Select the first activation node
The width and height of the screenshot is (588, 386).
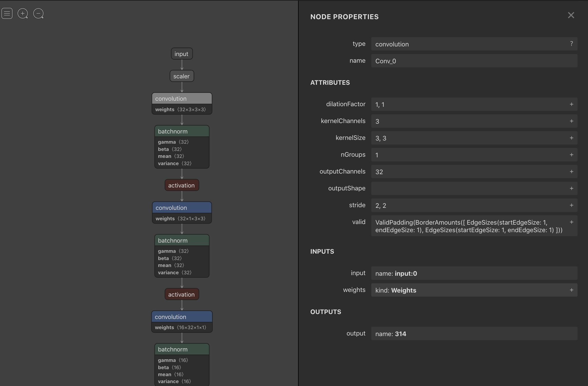182,185
